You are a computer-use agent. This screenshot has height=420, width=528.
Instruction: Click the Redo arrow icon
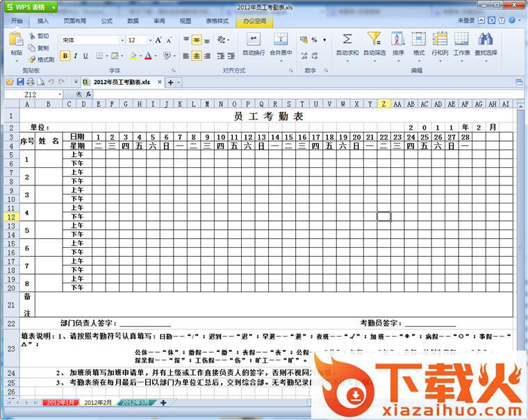pyautogui.click(x=61, y=82)
